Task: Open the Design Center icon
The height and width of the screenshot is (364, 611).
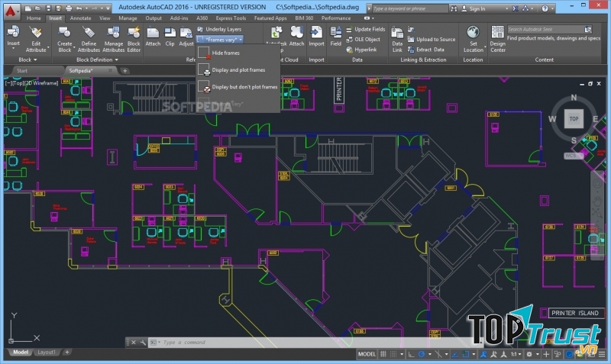Action: [498, 32]
